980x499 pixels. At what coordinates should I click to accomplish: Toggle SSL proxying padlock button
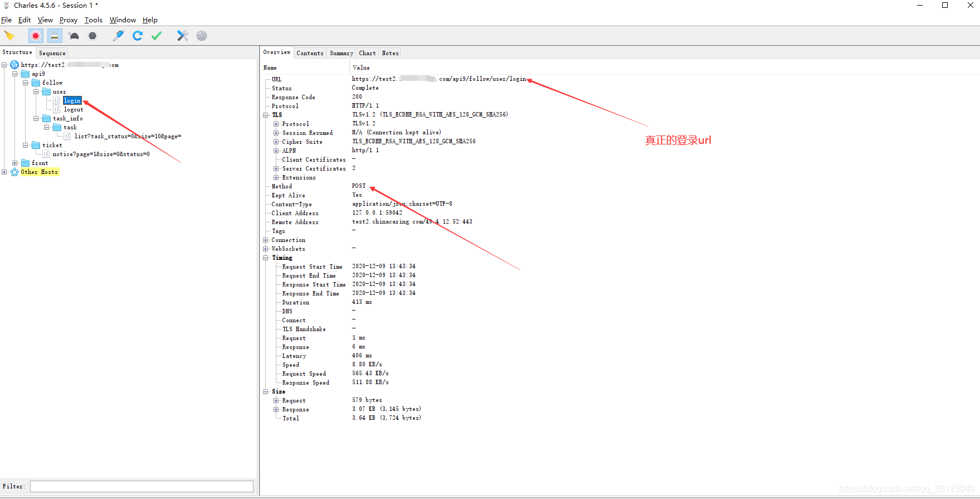click(x=55, y=36)
